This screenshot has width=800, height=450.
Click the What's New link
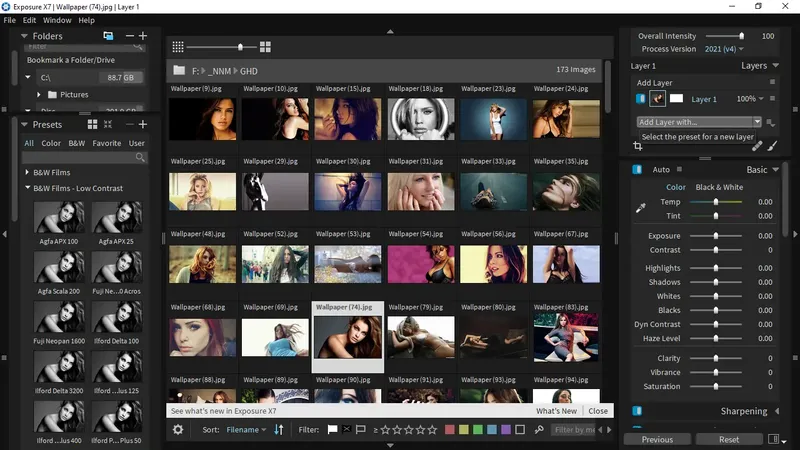click(x=556, y=411)
